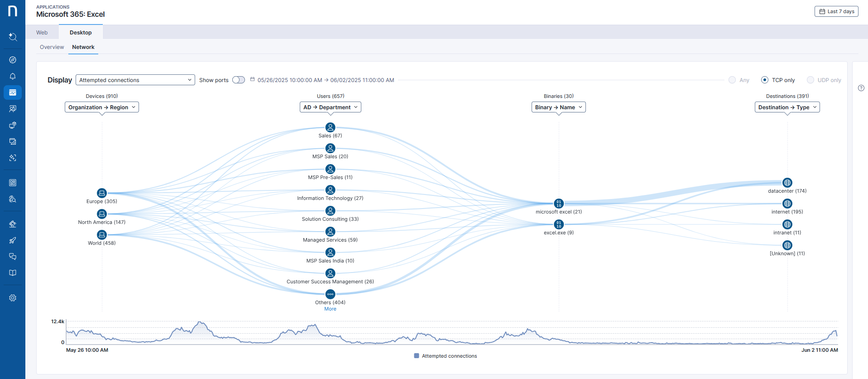Open the bell alerts icon in sidebar
868x379 pixels.
13,76
